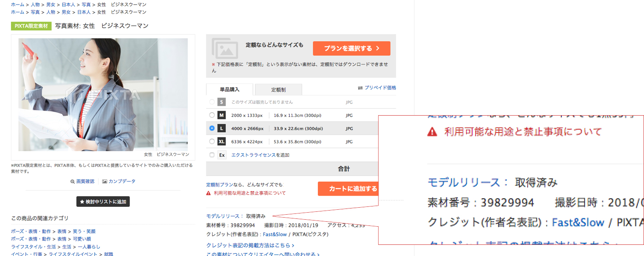Click この素材についてクリエイターへ問い合わせる link
Image resolution: width=644 pixels, height=256 pixels.
tap(263, 254)
